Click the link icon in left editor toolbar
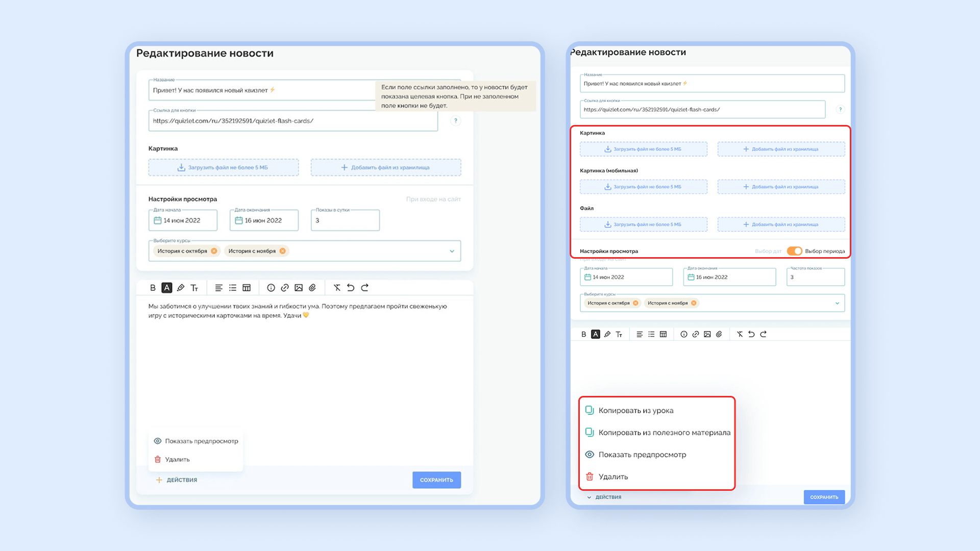Screen dimensions: 980x551 tap(285, 288)
